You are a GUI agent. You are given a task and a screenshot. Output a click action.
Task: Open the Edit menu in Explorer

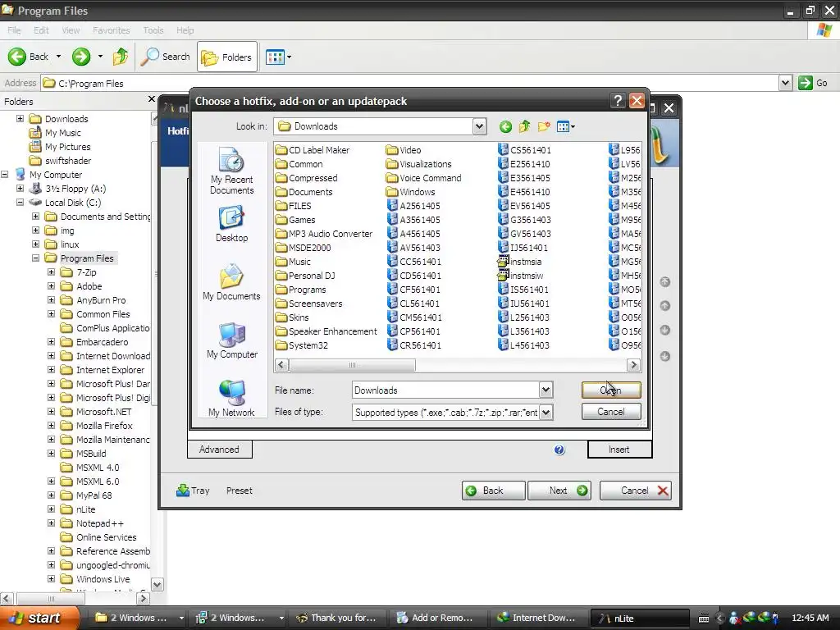[x=41, y=30]
